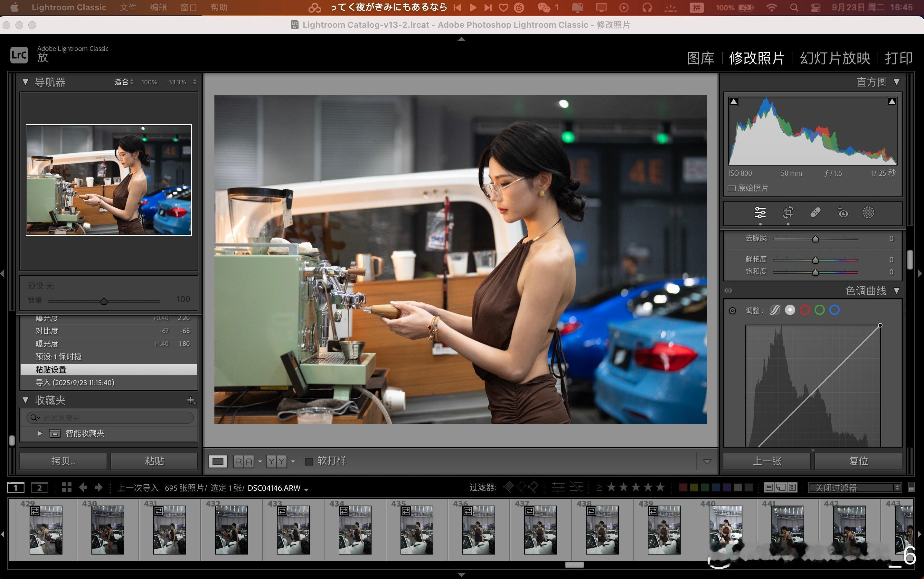Select the red channel curve circle
Viewport: 924px width, 579px height.
[805, 310]
